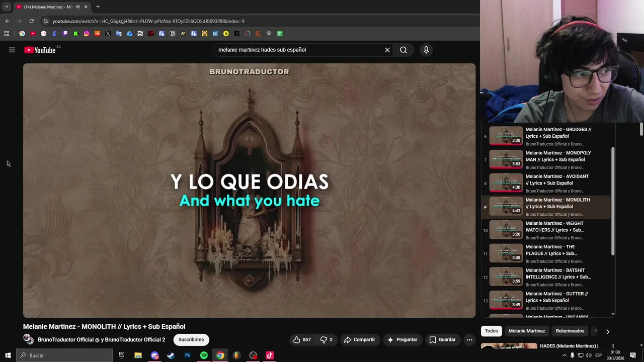Image resolution: width=644 pixels, height=362 pixels.
Task: Open Epic Games from taskbar
Action: pyautogui.click(x=122, y=355)
